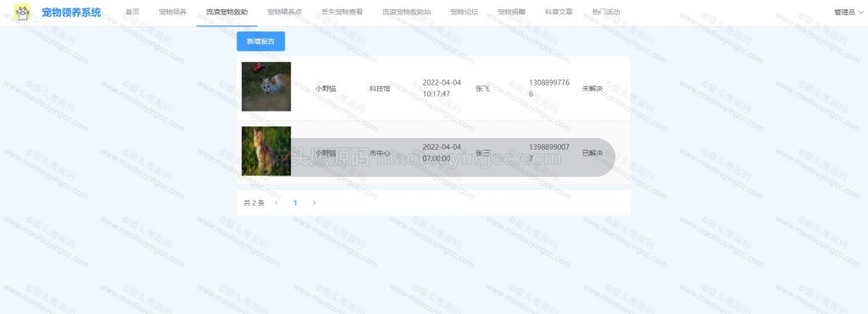This screenshot has width=868, height=314.
Task: Open the 热门活动 tab
Action: (606, 12)
